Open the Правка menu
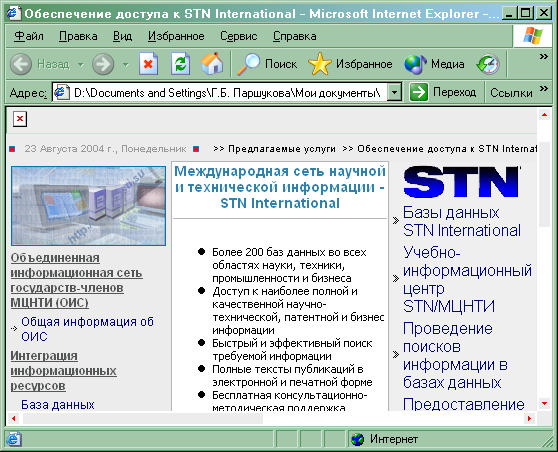 tap(78, 36)
